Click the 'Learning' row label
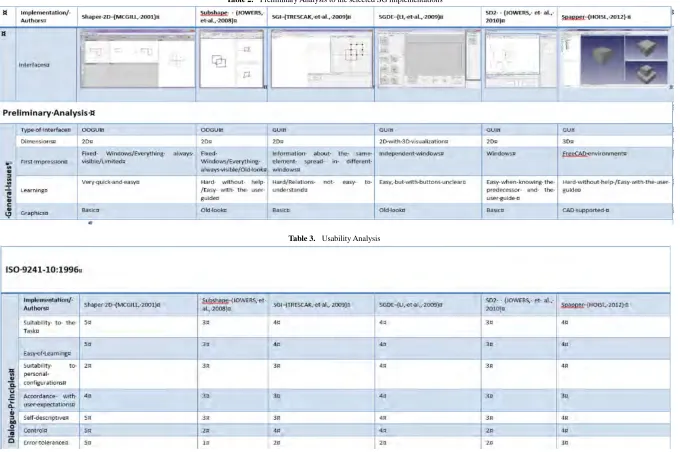The height and width of the screenshot is (452, 680). tap(34, 190)
